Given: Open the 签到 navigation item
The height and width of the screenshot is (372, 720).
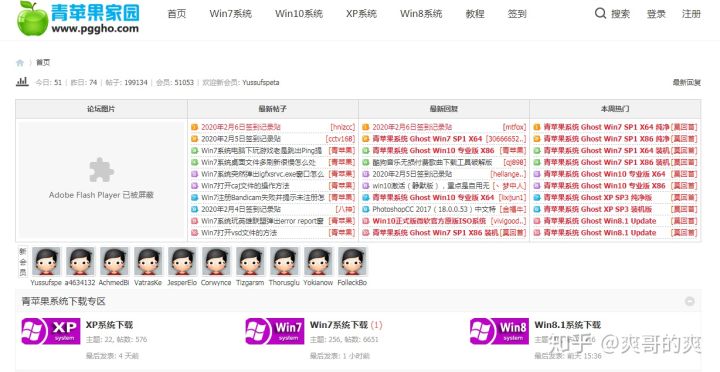Looking at the screenshot, I should (517, 14).
